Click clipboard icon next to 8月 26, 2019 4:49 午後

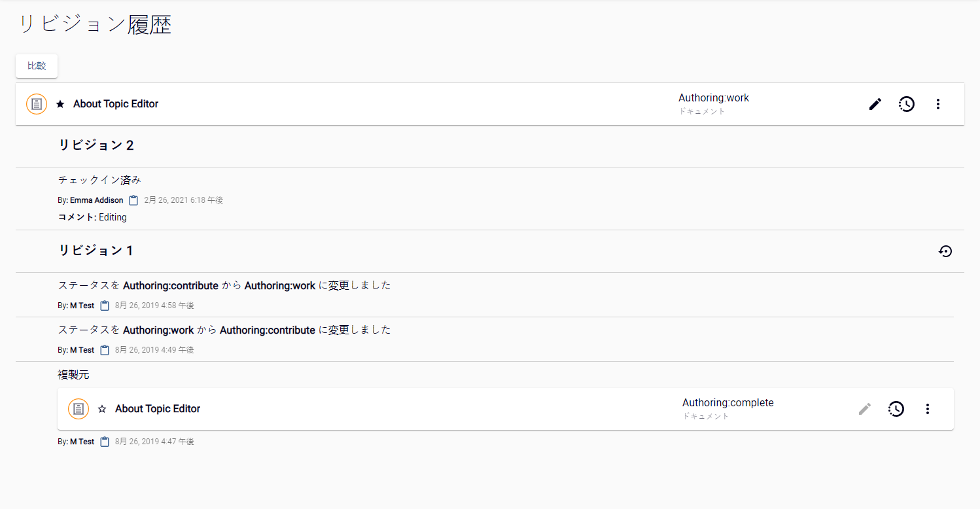click(105, 350)
